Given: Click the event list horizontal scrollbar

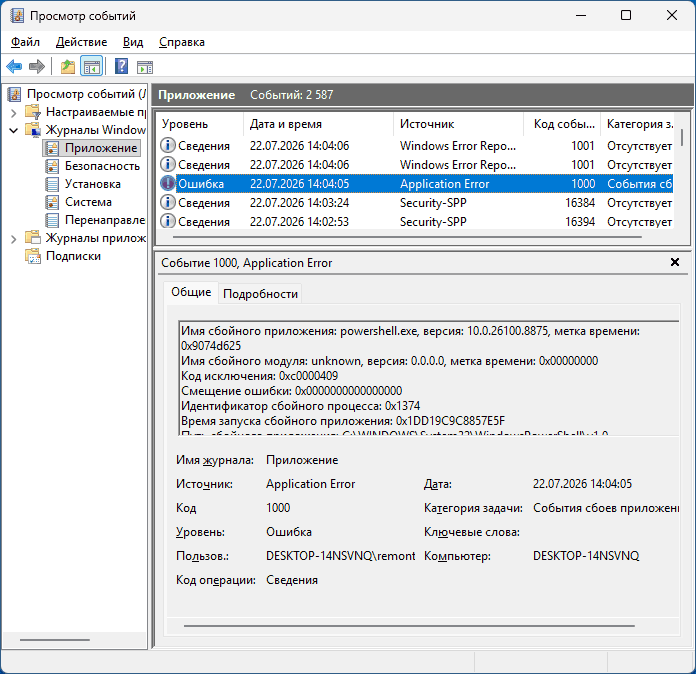Looking at the screenshot, I should tap(407, 237).
